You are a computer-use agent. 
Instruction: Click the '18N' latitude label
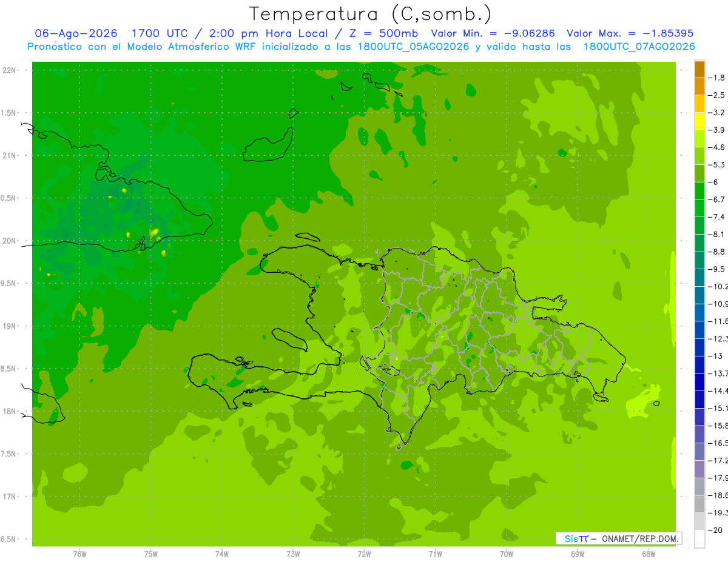click(x=9, y=411)
